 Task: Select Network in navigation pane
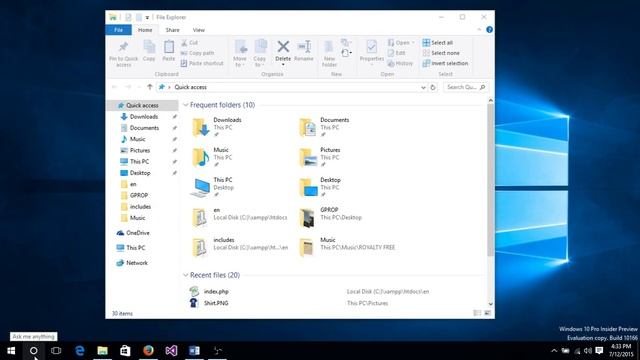click(137, 263)
